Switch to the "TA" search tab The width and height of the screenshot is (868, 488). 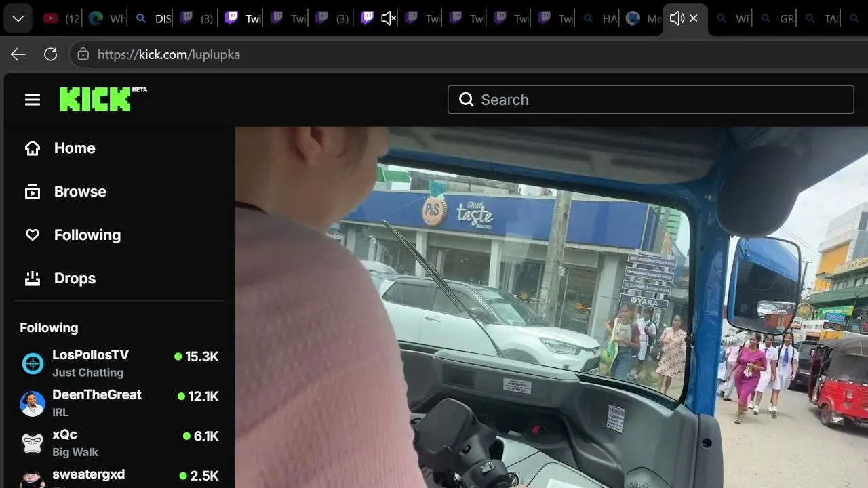pos(821,18)
